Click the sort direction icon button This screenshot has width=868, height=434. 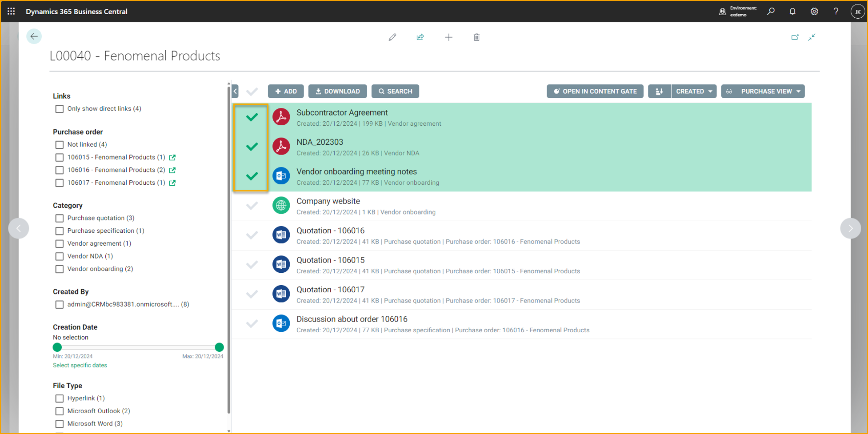pyautogui.click(x=659, y=92)
